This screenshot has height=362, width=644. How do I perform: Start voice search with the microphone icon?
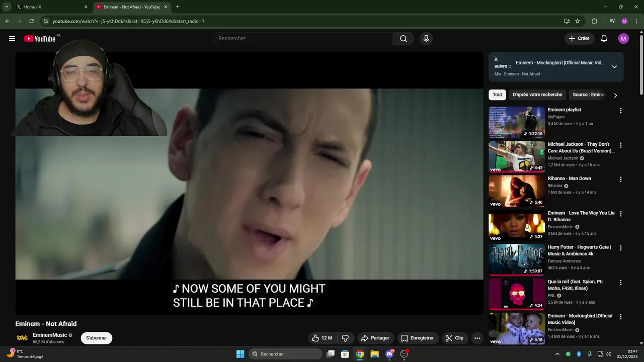(426, 39)
